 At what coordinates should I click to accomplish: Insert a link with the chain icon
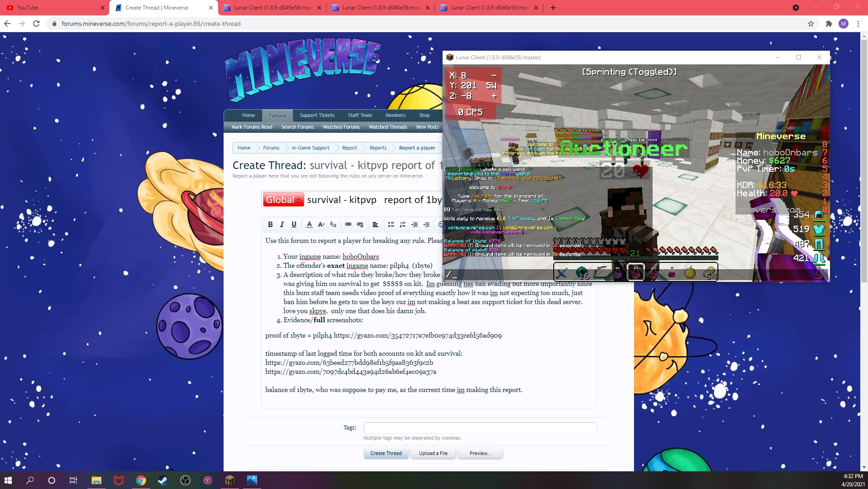pyautogui.click(x=348, y=224)
